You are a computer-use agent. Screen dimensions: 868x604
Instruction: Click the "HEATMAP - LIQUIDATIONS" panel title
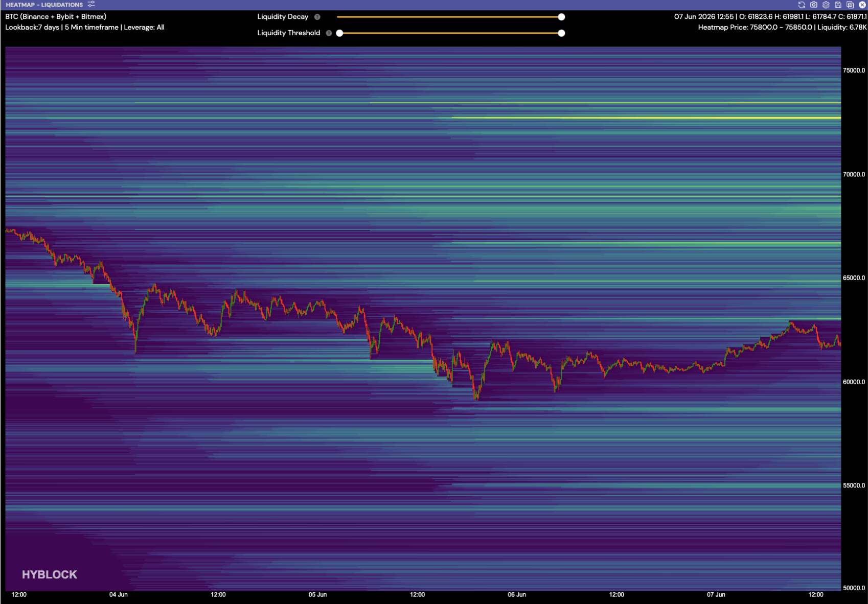tap(44, 5)
